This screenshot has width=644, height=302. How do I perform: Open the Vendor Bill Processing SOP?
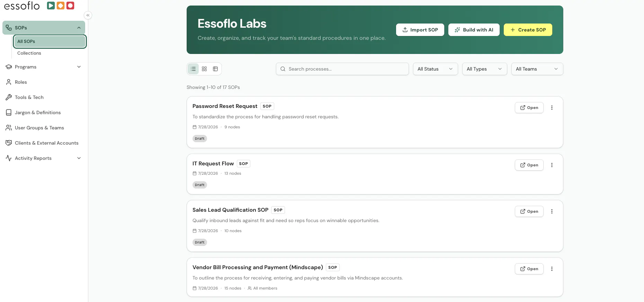(529, 269)
